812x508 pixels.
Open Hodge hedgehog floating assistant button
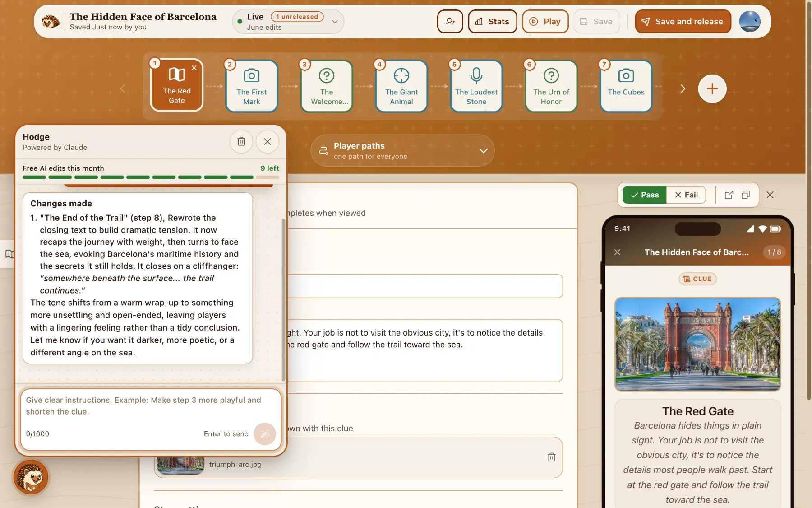coord(31,477)
